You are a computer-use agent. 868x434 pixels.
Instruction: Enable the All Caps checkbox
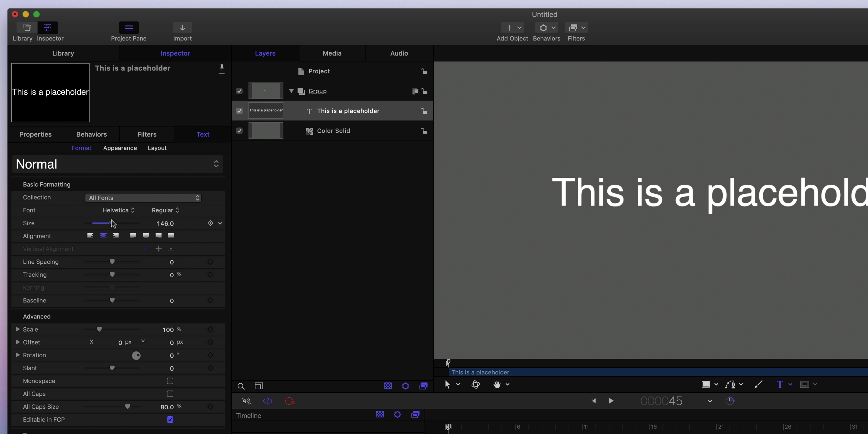click(170, 394)
